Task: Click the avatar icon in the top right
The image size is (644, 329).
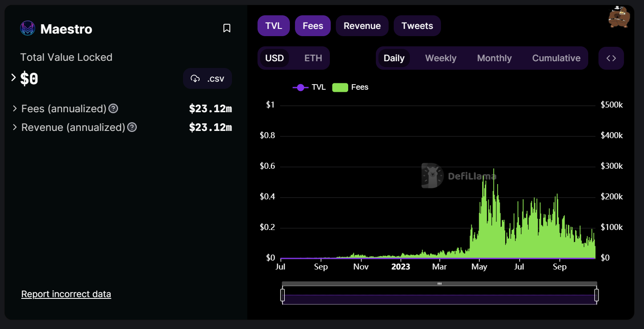Action: pos(618,17)
